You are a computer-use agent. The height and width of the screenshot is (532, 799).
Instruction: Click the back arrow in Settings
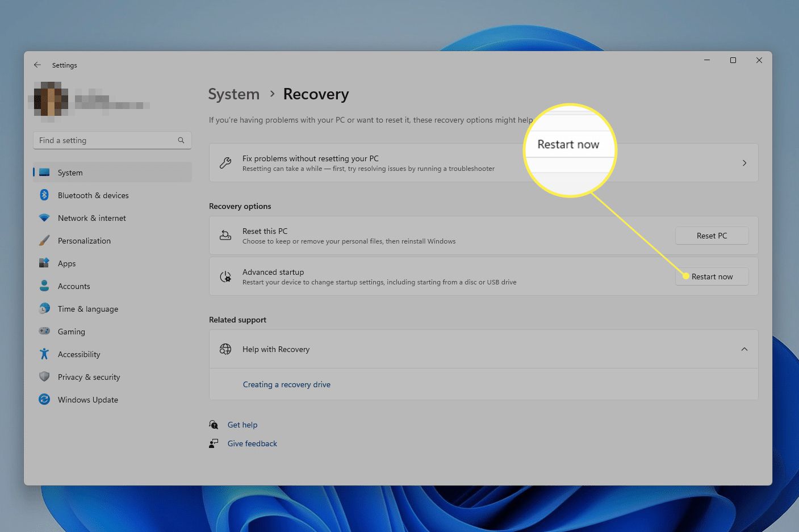(x=37, y=65)
